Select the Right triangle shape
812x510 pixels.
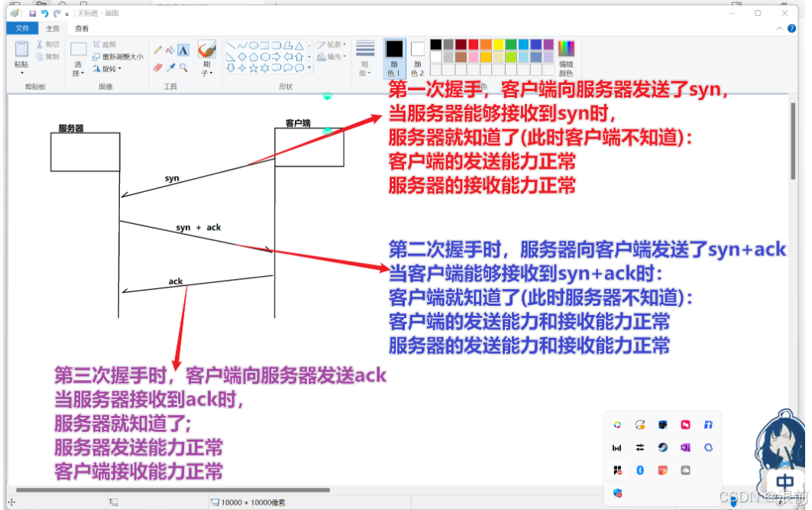tap(231, 57)
